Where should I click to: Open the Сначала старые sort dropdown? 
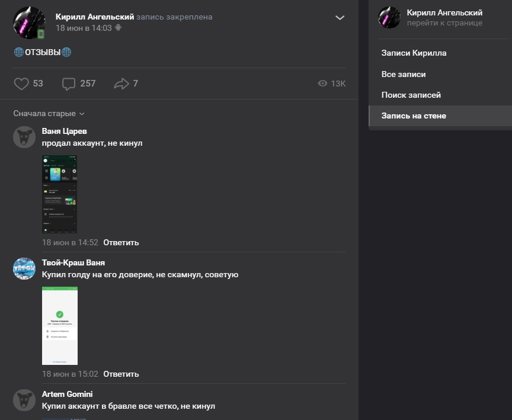coord(49,113)
